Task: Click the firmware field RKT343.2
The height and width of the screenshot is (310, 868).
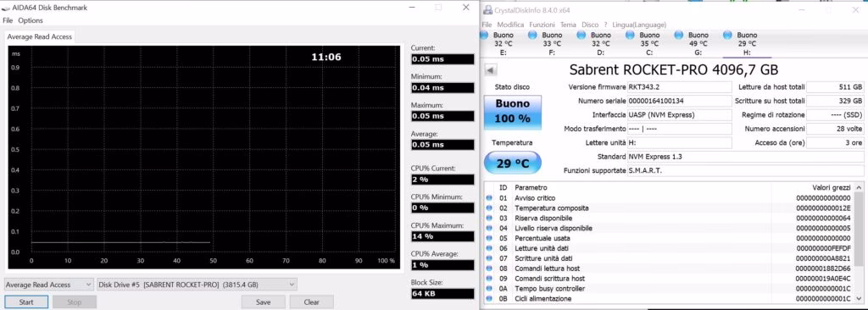Action: [x=679, y=87]
